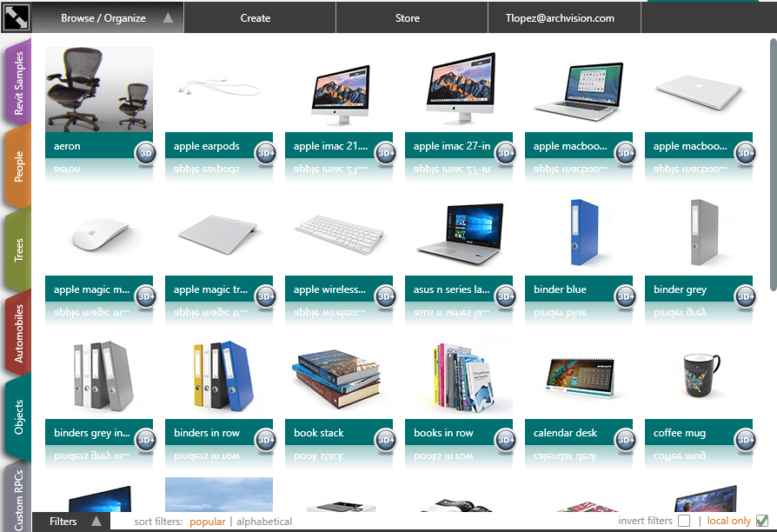This screenshot has height=532, width=777.
Task: Select the asus n series laptop thumbnail
Action: (x=459, y=233)
